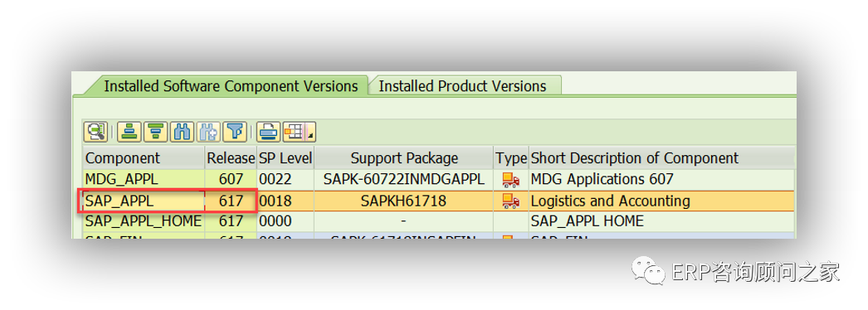Select the MDG_APPL component cell

(x=144, y=179)
